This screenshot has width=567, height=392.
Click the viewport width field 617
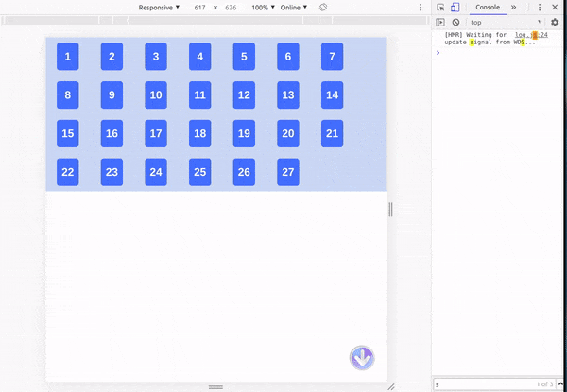pyautogui.click(x=199, y=8)
